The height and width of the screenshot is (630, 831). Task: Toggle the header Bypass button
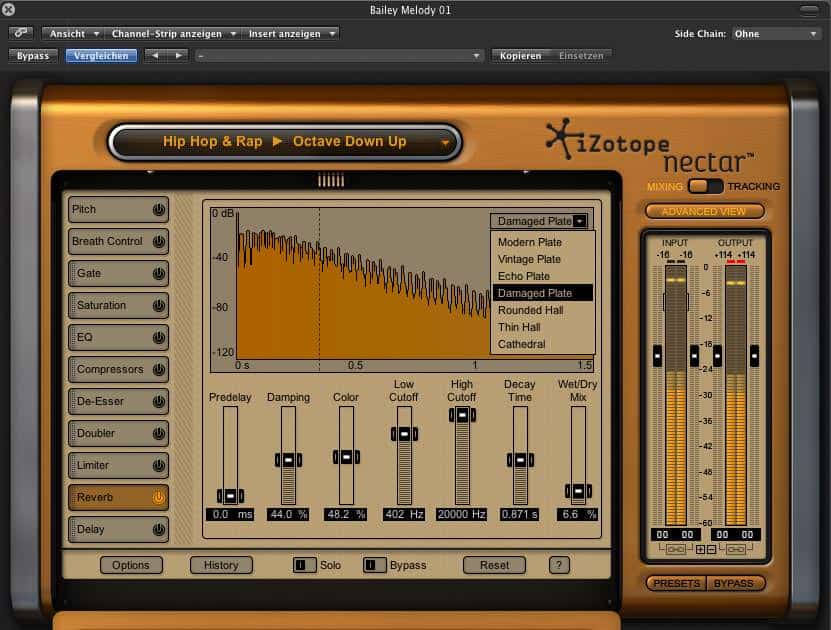(33, 56)
